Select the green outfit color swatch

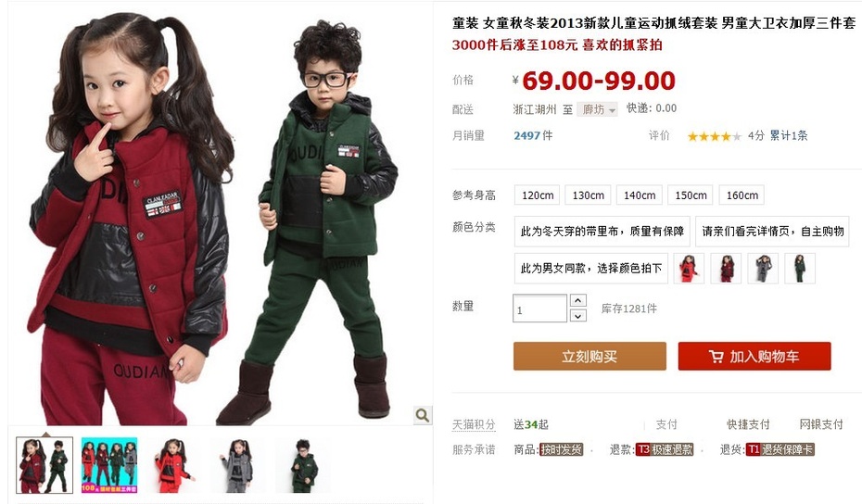tap(800, 269)
